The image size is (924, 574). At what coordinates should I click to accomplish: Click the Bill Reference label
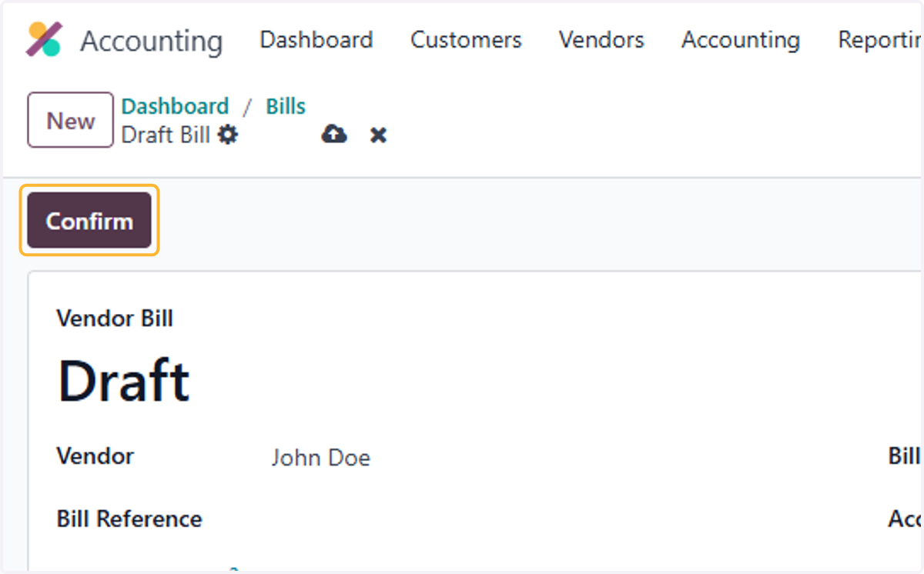click(x=129, y=519)
